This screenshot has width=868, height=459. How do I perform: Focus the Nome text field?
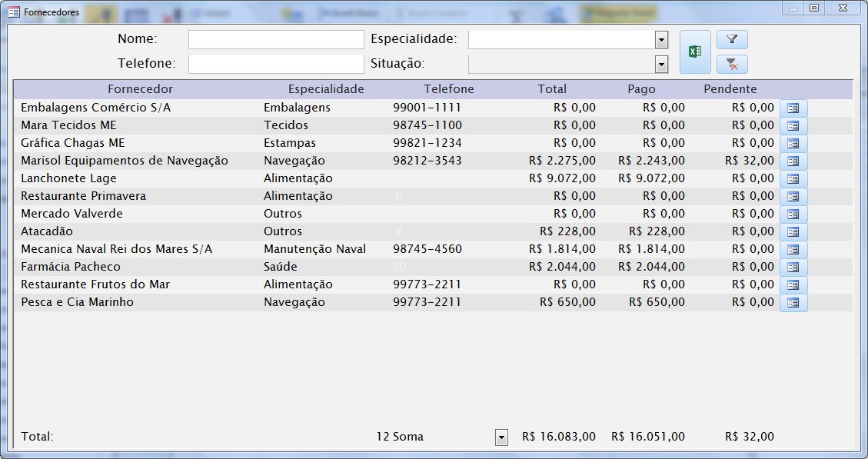pyautogui.click(x=275, y=40)
